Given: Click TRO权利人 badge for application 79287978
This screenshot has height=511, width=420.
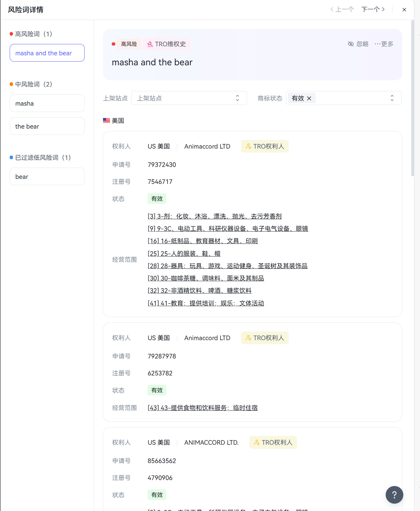Looking at the screenshot, I should tap(265, 338).
